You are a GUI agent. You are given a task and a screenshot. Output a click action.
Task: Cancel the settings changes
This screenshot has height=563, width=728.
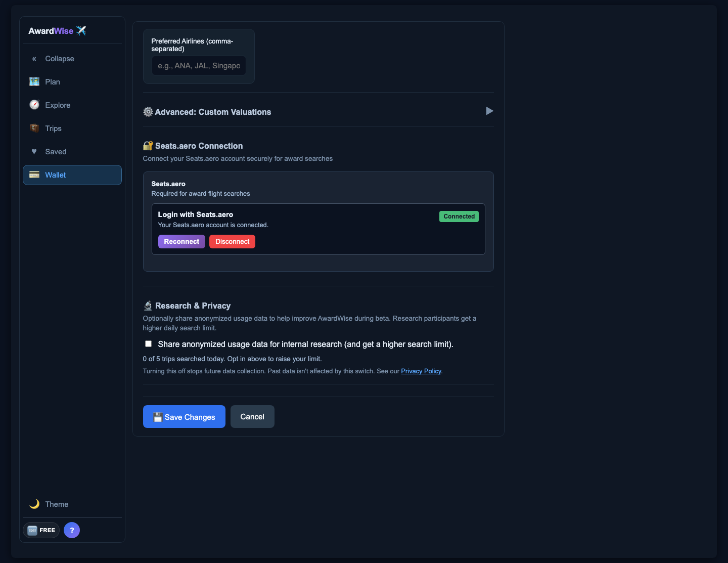click(252, 416)
